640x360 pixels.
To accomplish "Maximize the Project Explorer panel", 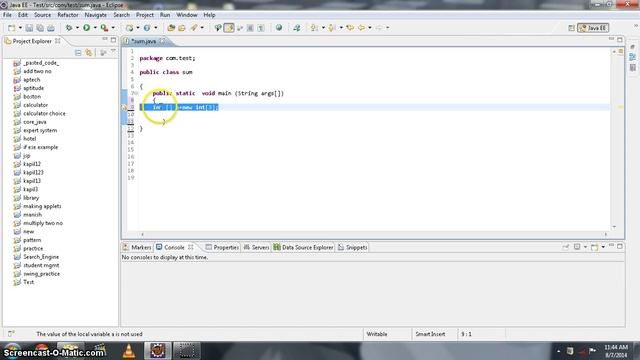I will (x=113, y=40).
